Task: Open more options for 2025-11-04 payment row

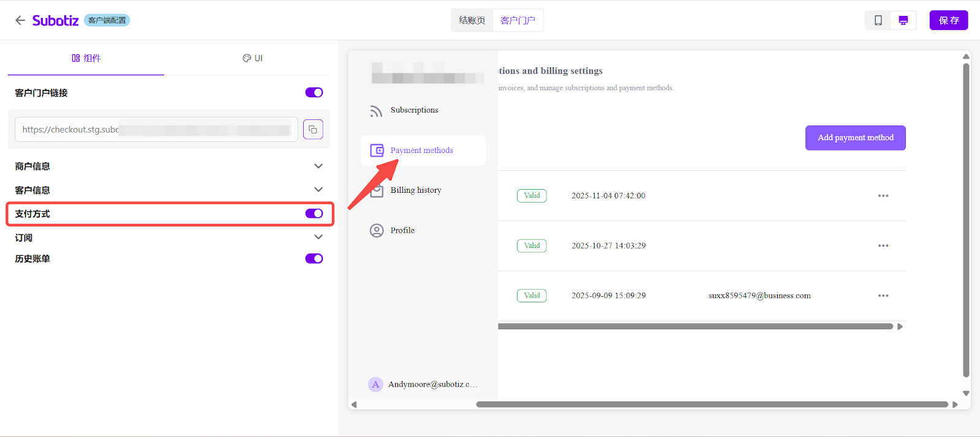Action: click(883, 196)
